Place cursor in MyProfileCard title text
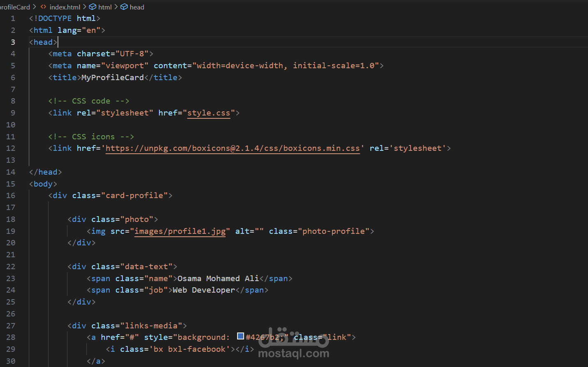588x367 pixels. 113,78
